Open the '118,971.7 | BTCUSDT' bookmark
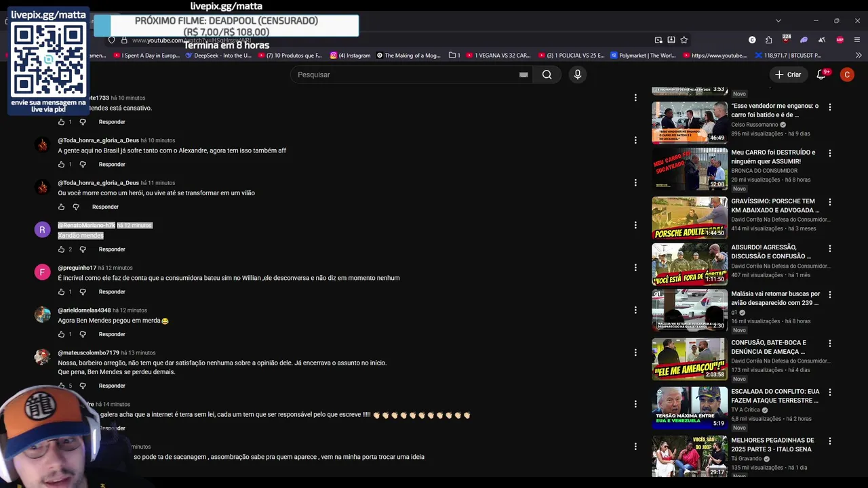Viewport: 868px width, 488px height. pyautogui.click(x=788, y=56)
